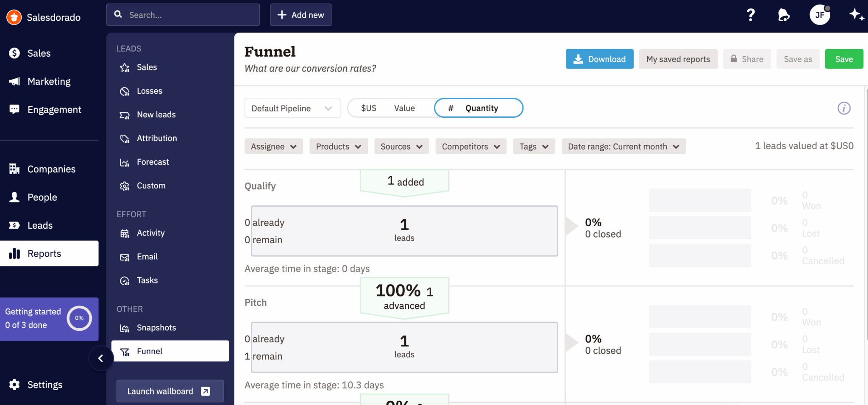Click the Salesdorado logo icon

(14, 17)
